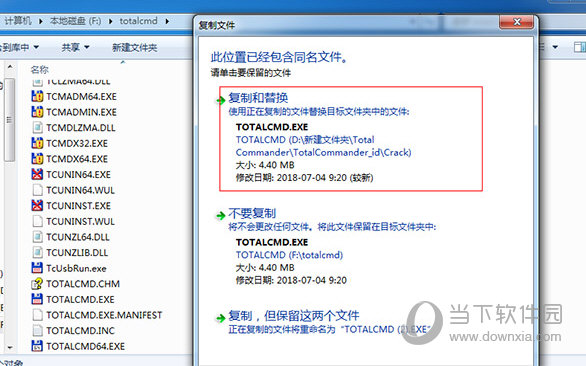Click the TcUsbRun.exe floppy icon
The image size is (586, 366).
pyautogui.click(x=37, y=268)
